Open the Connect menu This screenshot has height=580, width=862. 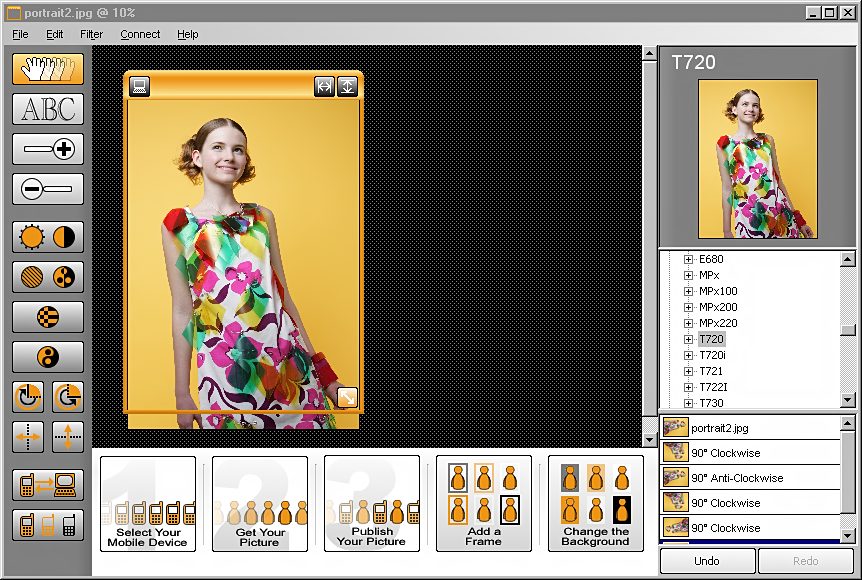(x=140, y=34)
